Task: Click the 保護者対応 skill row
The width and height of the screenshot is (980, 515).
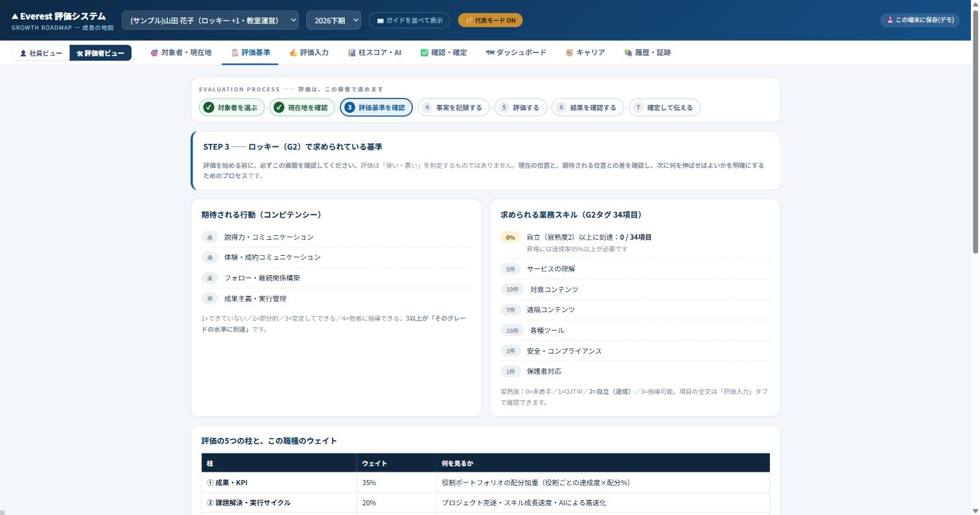Action: (x=635, y=371)
